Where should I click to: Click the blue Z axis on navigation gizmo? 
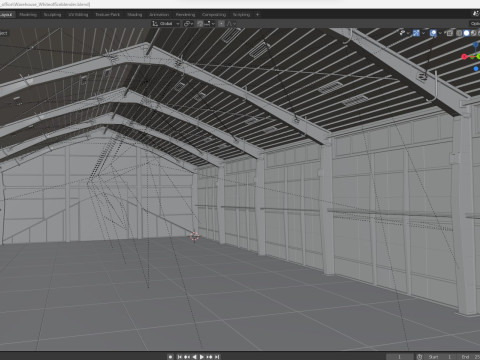[476, 45]
